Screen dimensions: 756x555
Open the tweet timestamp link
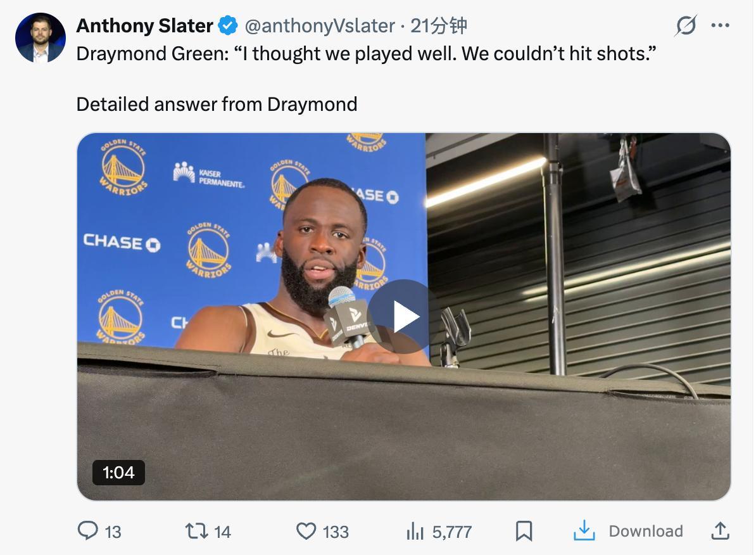[438, 25]
